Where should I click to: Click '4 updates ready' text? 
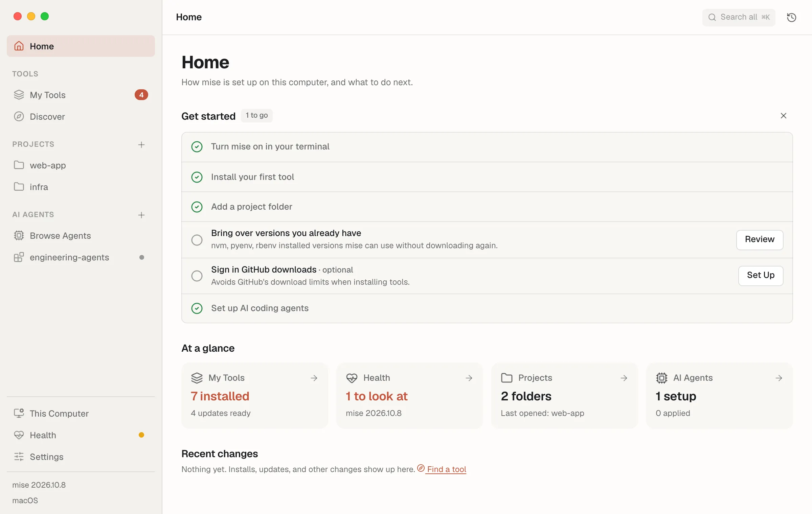[221, 413]
